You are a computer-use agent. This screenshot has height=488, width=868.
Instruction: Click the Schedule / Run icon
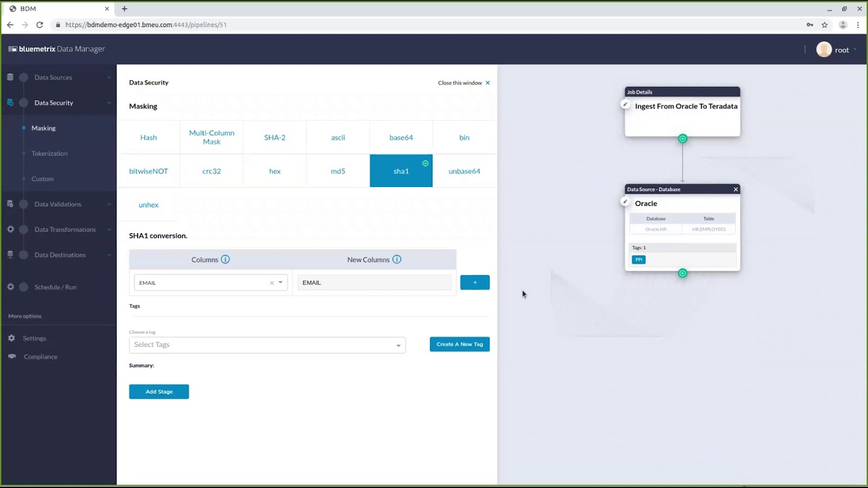(10, 287)
